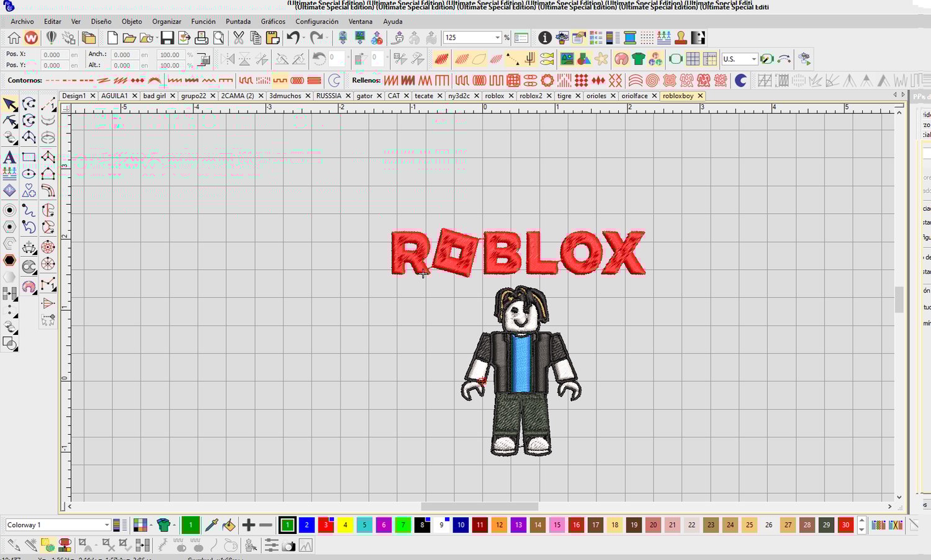Close the robloxboy tab

click(x=700, y=96)
